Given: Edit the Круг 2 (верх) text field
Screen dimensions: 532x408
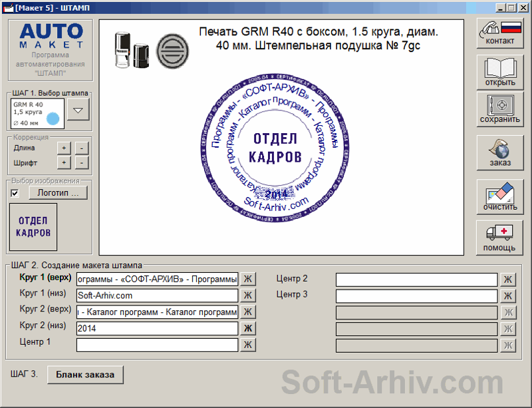Looking at the screenshot, I should [158, 311].
